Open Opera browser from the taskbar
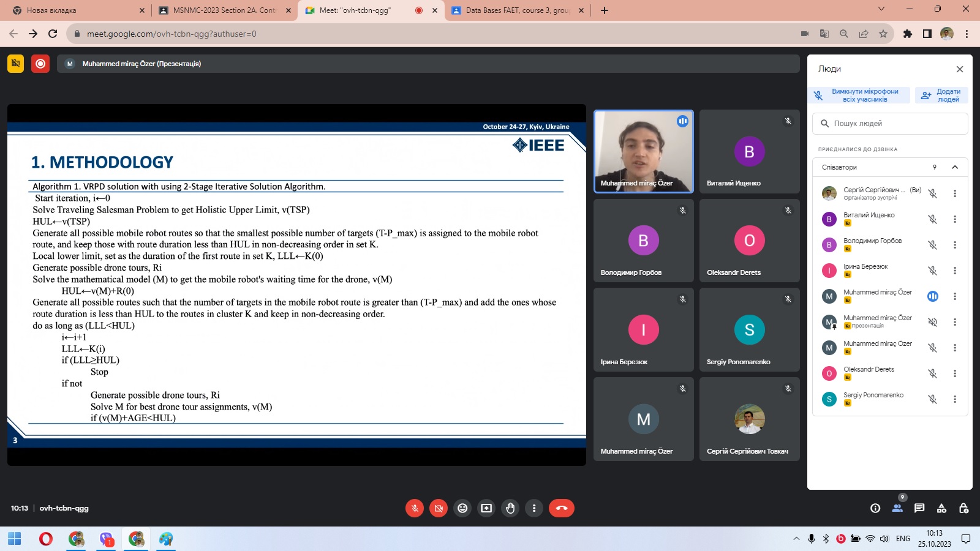The image size is (980, 551). click(46, 539)
